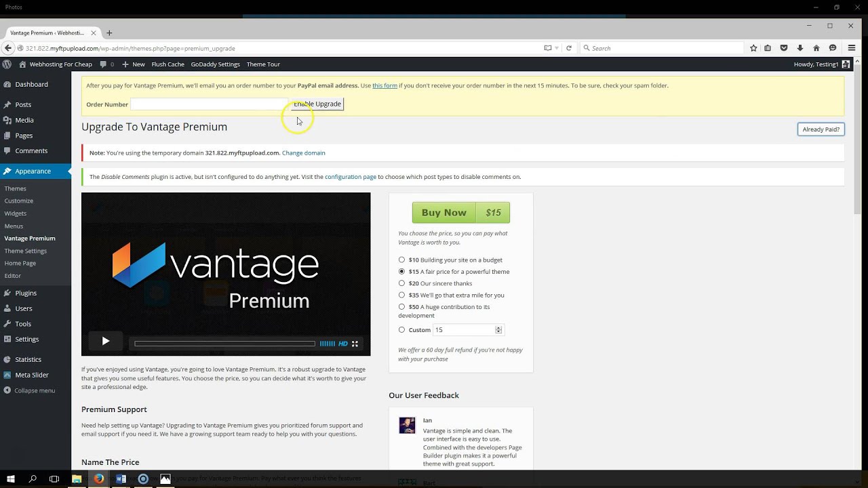Click Flush Cache in admin bar
Screen dimensions: 868x488
tap(167, 64)
